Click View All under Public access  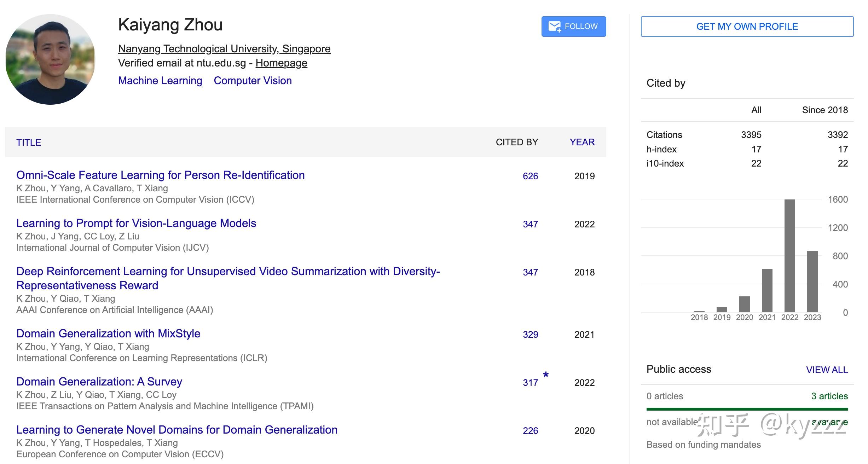pyautogui.click(x=827, y=370)
